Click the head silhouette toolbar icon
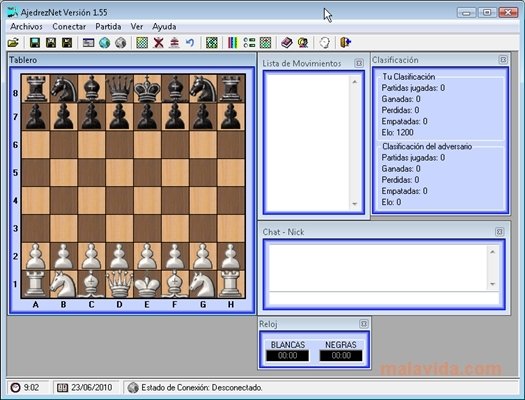The image size is (525, 400). 324,43
